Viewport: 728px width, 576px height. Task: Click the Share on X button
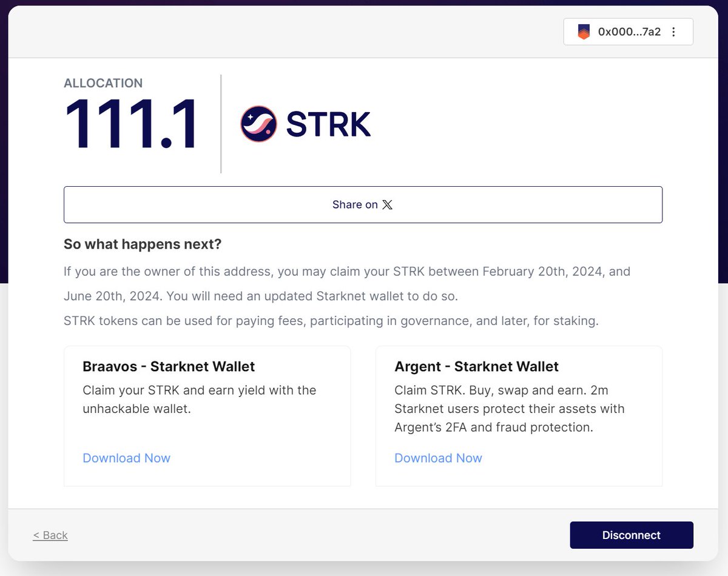coord(363,205)
